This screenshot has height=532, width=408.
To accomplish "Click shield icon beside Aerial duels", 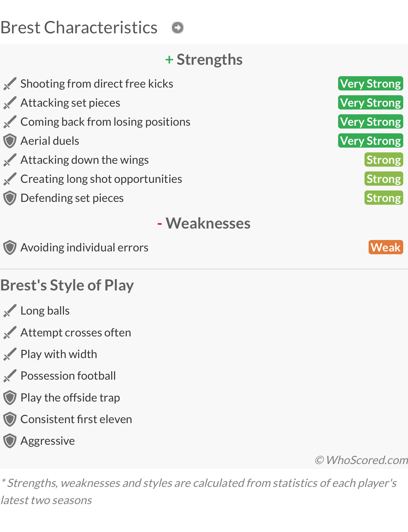I will [x=10, y=141].
